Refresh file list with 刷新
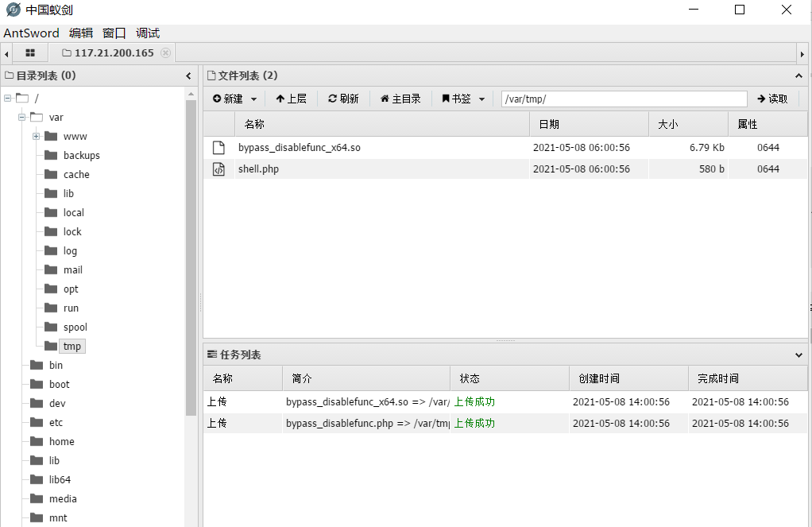The width and height of the screenshot is (812, 527). click(343, 99)
